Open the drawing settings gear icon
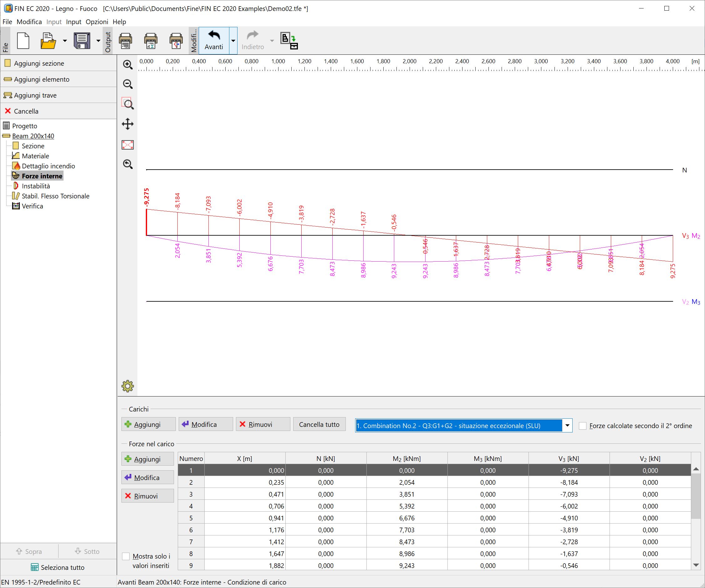This screenshot has width=705, height=588. tap(128, 386)
